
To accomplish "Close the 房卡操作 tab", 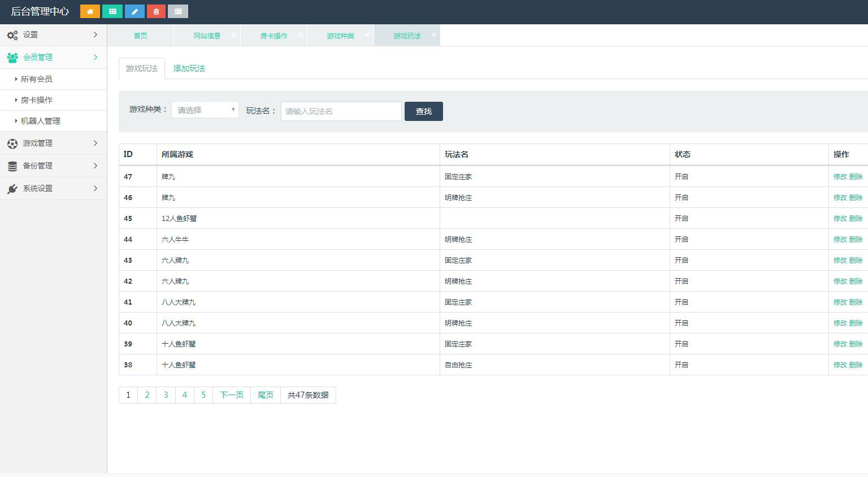I will 301,34.
